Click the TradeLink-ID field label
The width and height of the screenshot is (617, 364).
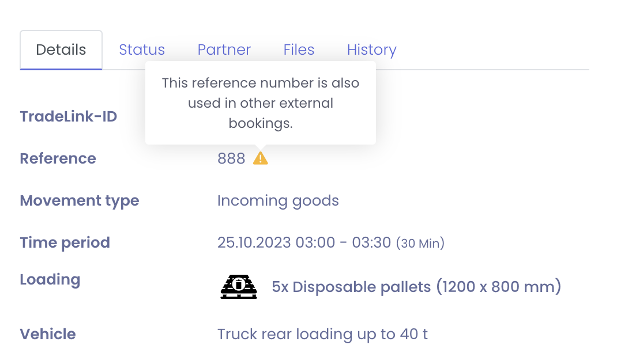click(69, 117)
